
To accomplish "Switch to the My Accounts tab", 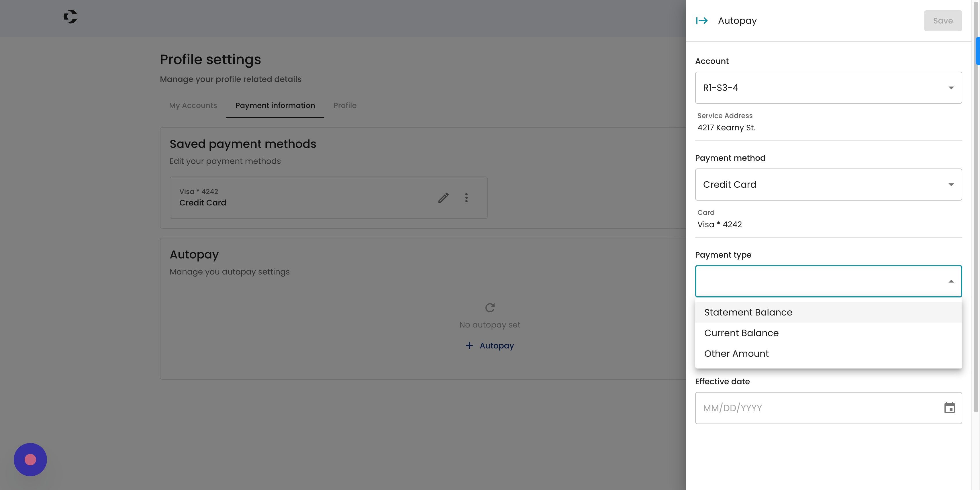I will (x=193, y=105).
